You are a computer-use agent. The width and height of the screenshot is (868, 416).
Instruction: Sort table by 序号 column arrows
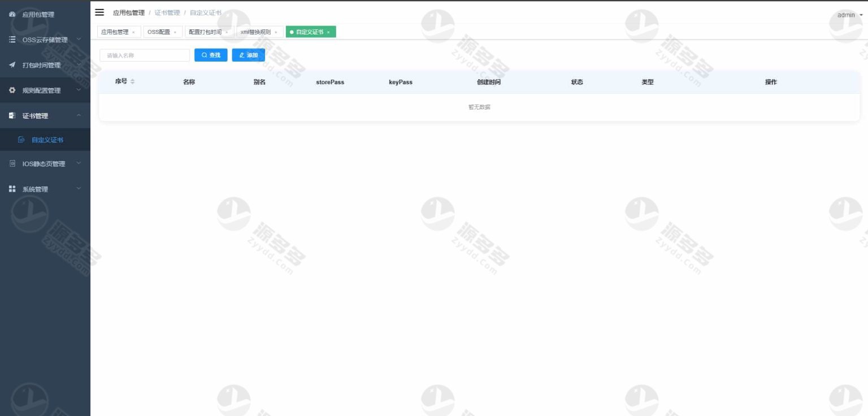coord(132,82)
